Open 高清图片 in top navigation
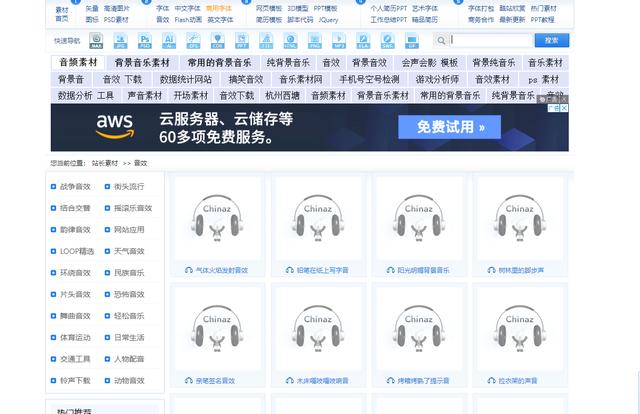640x414 pixels. click(x=116, y=8)
